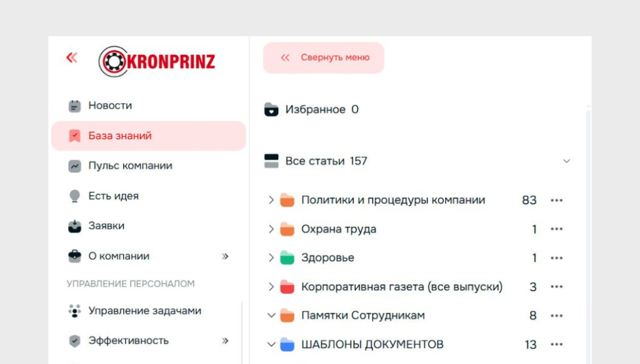The width and height of the screenshot is (640, 364).
Task: Click the Пульс компании chart icon
Action: (x=74, y=166)
